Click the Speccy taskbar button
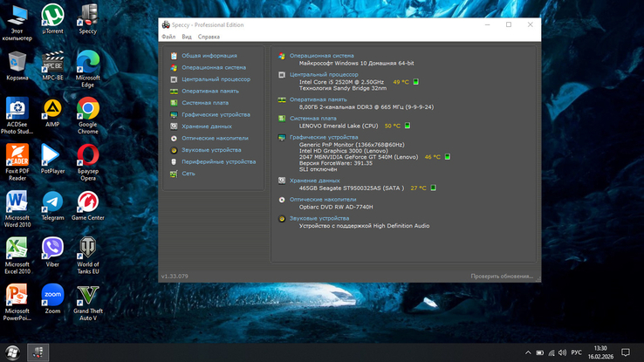644x362 pixels. (x=38, y=352)
